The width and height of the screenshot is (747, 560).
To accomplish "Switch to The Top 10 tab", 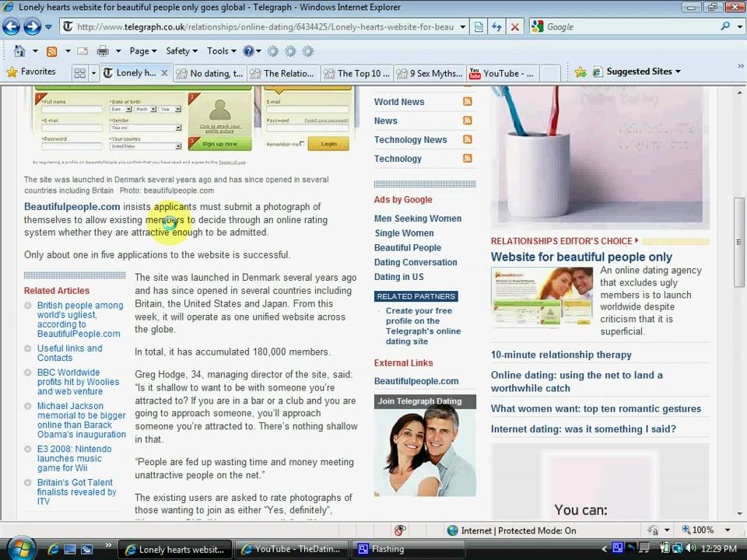I will pos(357,73).
